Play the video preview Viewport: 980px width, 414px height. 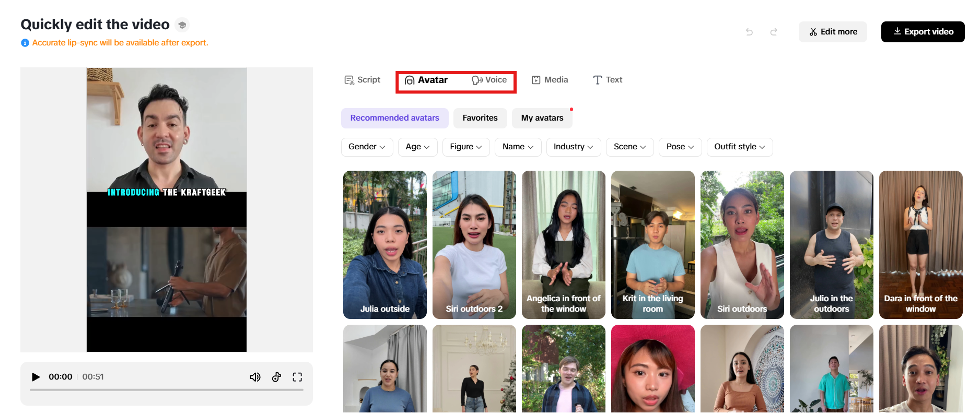[x=36, y=377]
